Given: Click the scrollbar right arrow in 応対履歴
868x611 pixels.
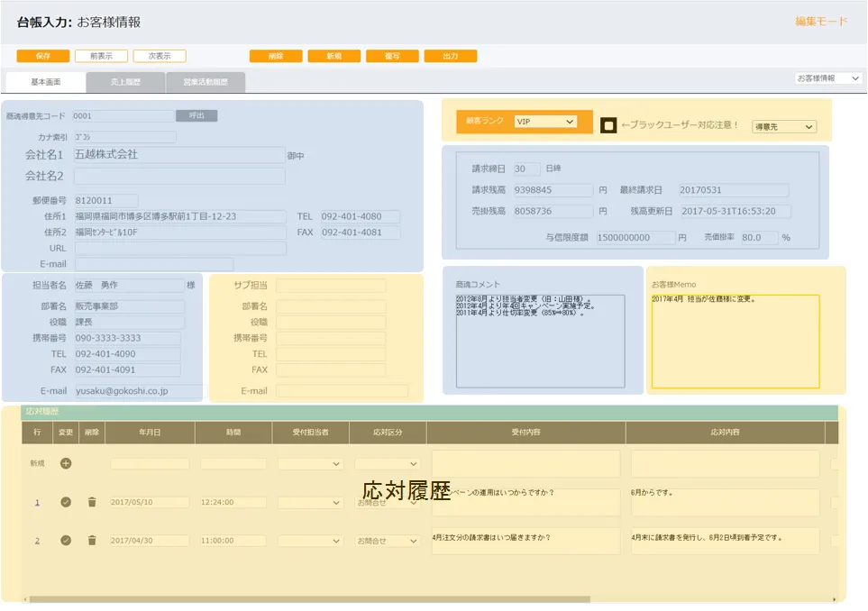Looking at the screenshot, I should tap(835, 599).
